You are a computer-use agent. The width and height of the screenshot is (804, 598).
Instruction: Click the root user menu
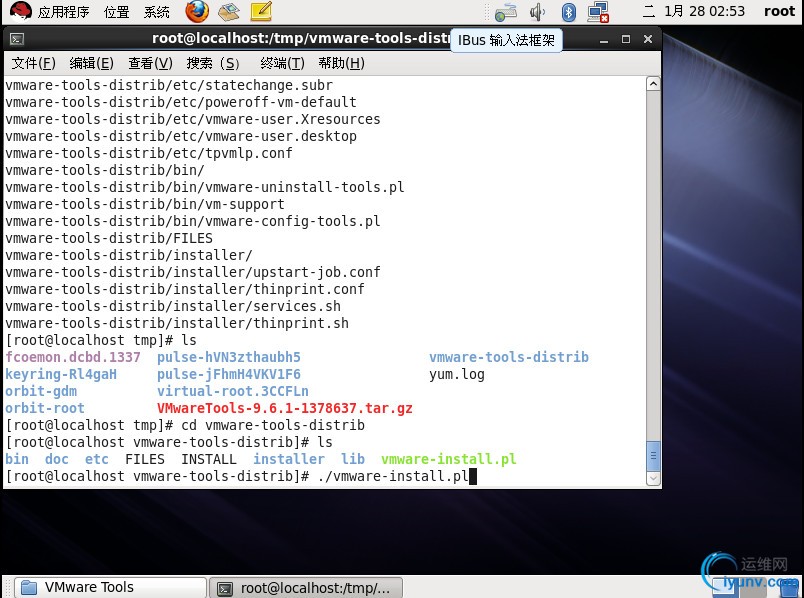click(x=779, y=11)
